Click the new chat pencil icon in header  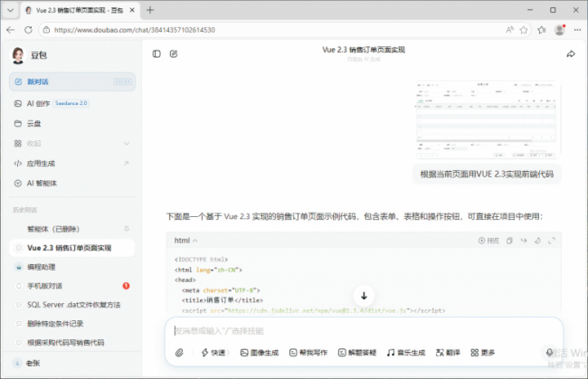click(174, 54)
